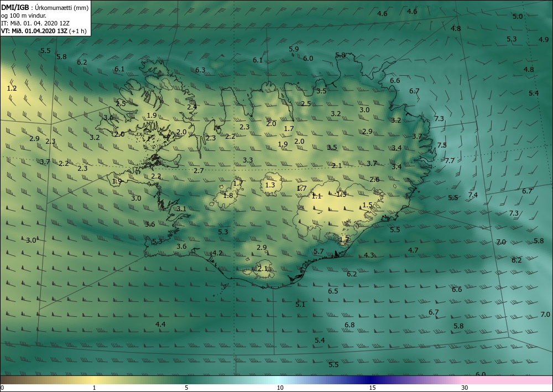Click the 4.7 value southeast of Iceland
This screenshot has height=392, width=553.
tap(413, 250)
